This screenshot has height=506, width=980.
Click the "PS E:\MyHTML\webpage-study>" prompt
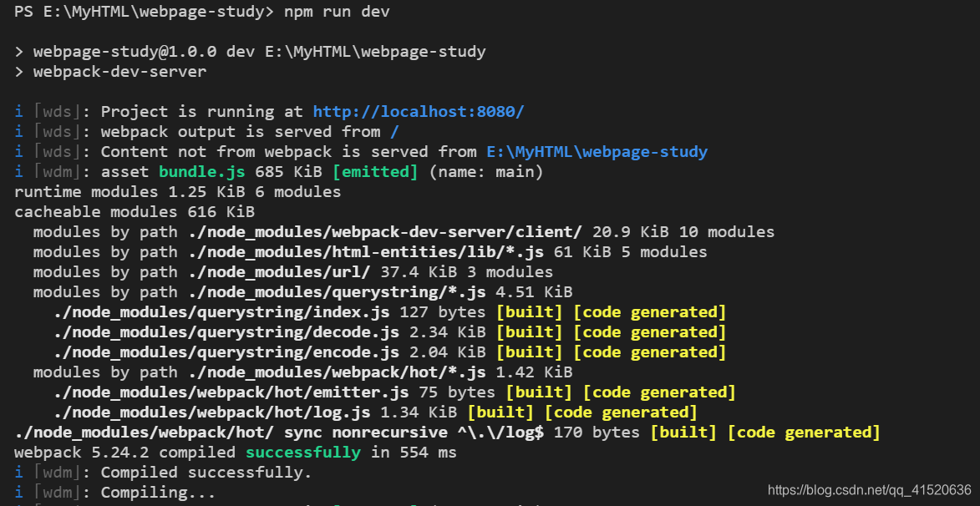[145, 12]
